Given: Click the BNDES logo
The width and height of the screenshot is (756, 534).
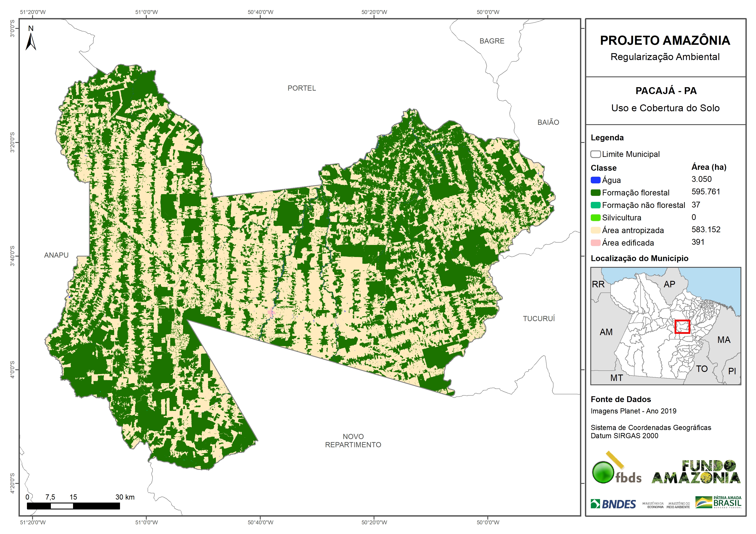Looking at the screenshot, I should [613, 504].
